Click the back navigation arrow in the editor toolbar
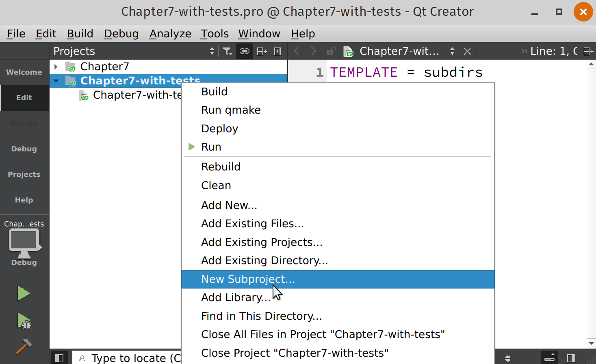 (296, 51)
